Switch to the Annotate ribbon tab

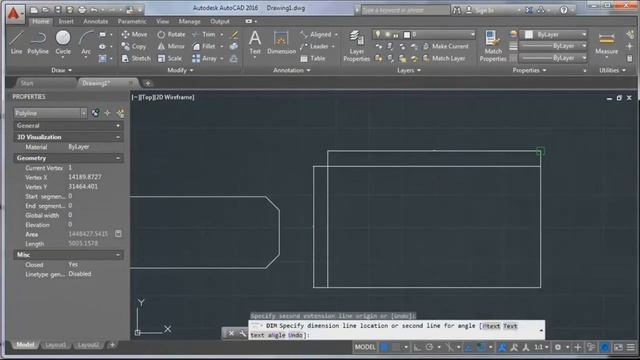click(96, 21)
